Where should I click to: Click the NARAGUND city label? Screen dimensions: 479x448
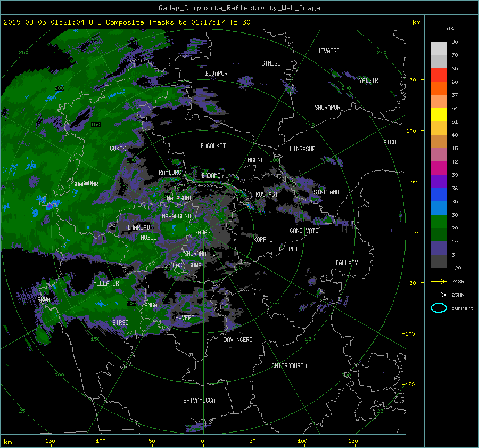[180, 198]
